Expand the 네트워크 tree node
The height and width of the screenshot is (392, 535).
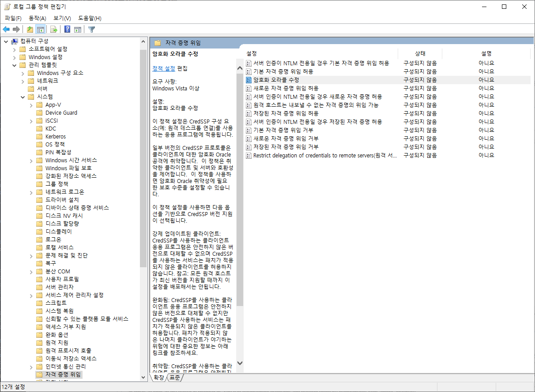[x=23, y=81]
